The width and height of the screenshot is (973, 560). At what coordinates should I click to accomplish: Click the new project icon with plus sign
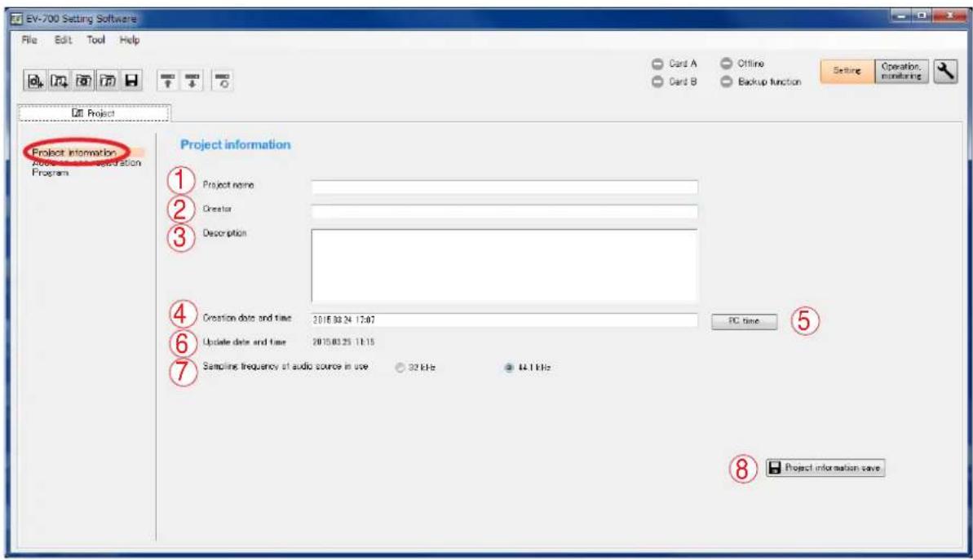click(35, 81)
